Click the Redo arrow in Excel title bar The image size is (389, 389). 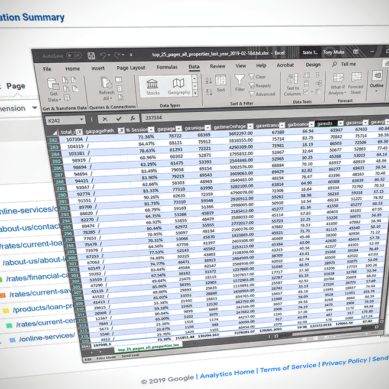[118, 55]
